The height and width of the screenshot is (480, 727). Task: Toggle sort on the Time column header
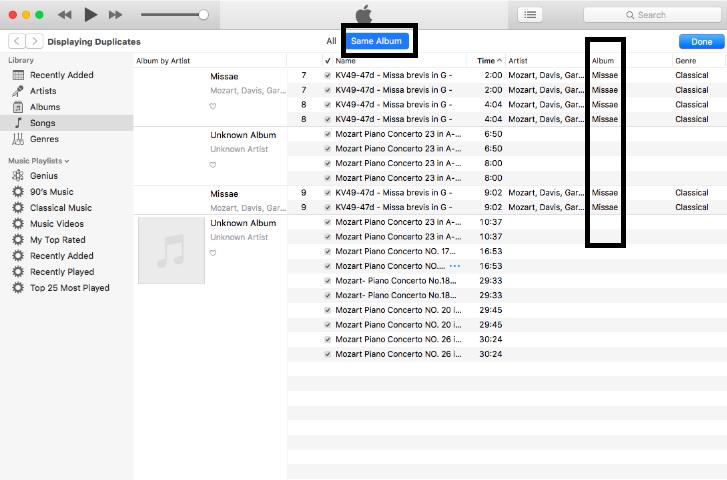coord(489,61)
